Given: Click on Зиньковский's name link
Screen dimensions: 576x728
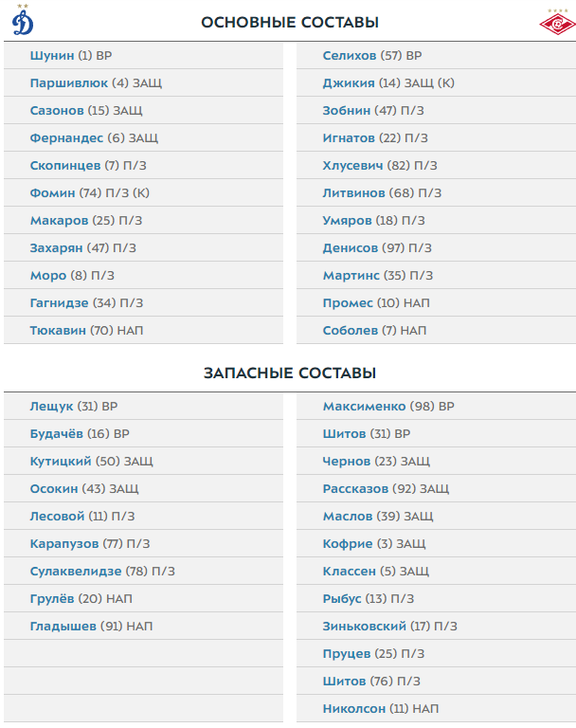Looking at the screenshot, I should pyautogui.click(x=364, y=627).
